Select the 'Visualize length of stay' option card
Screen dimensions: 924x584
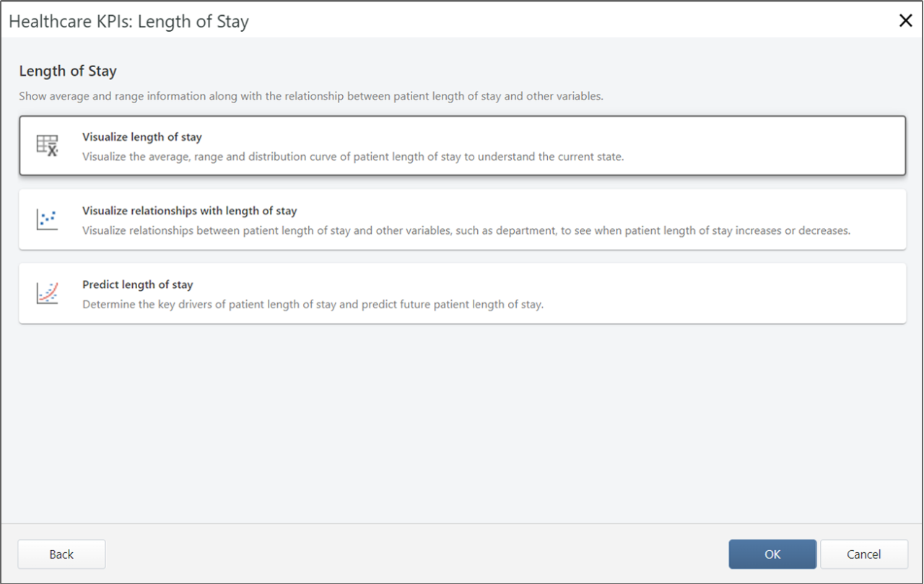[x=462, y=145]
